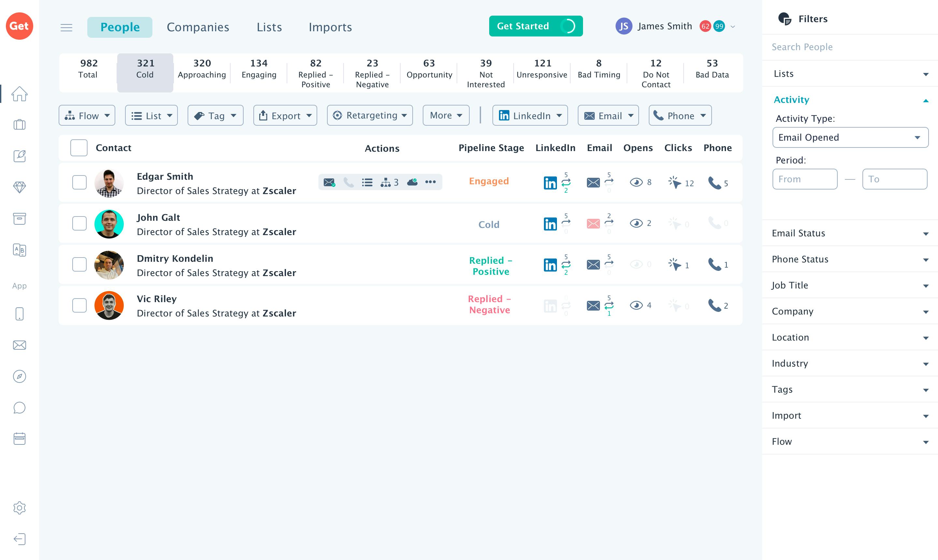Click the From date field under Period
Viewport: 938px width, 560px height.
(805, 179)
